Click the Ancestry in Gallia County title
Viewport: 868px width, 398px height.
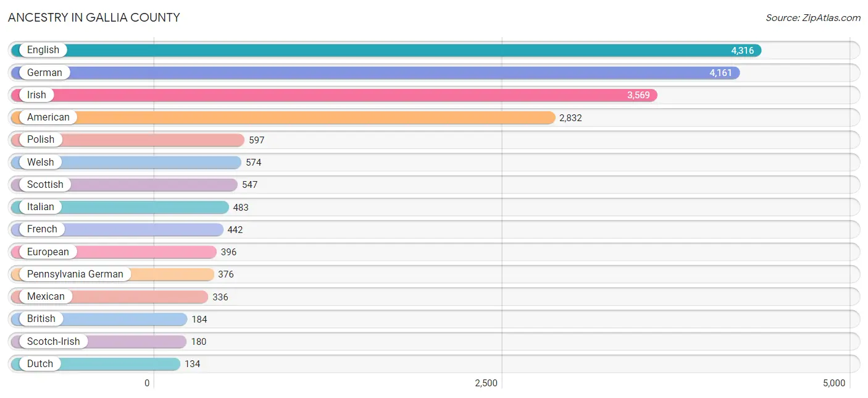(x=94, y=17)
